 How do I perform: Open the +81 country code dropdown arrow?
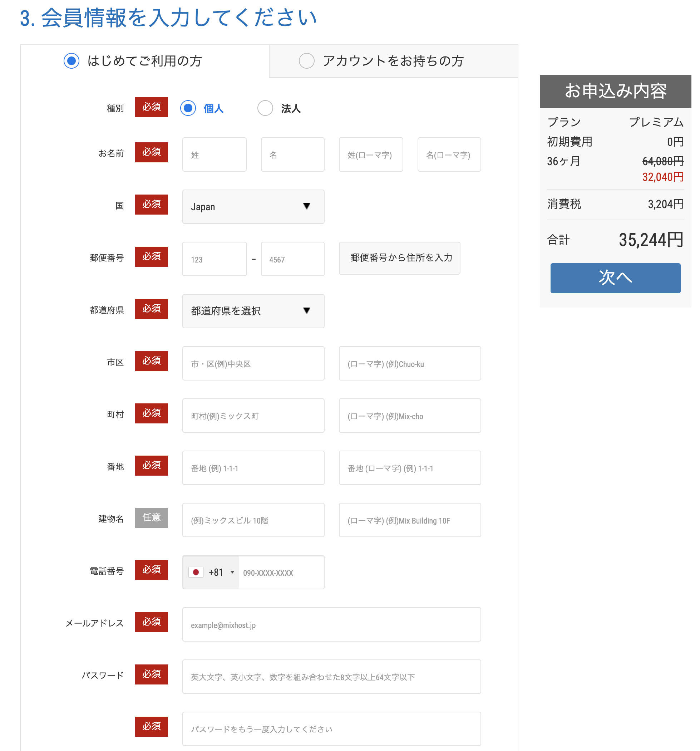232,572
